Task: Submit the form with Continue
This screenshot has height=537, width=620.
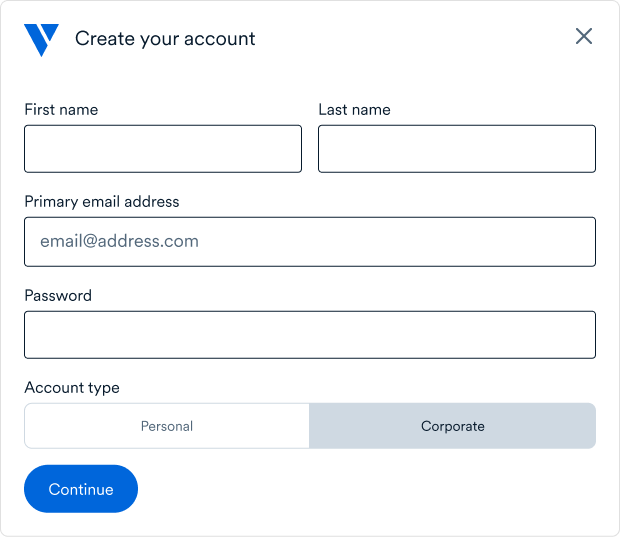Action: pyautogui.click(x=81, y=489)
